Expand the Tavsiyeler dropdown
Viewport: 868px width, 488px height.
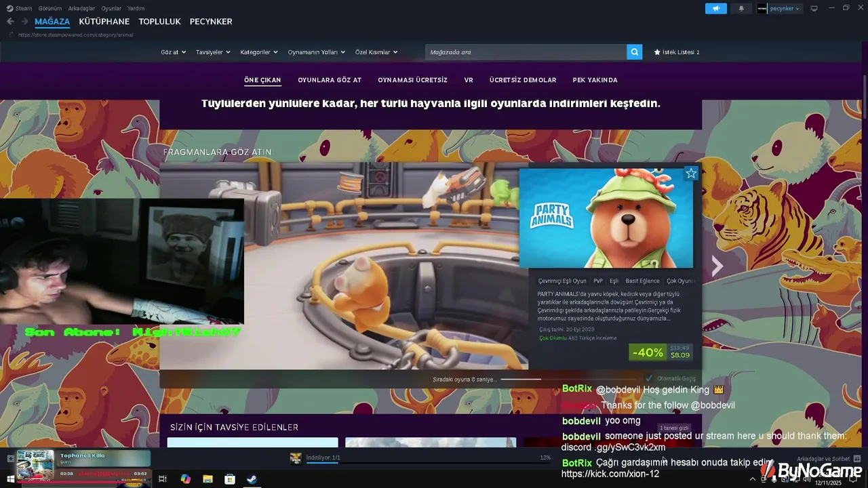click(x=213, y=52)
